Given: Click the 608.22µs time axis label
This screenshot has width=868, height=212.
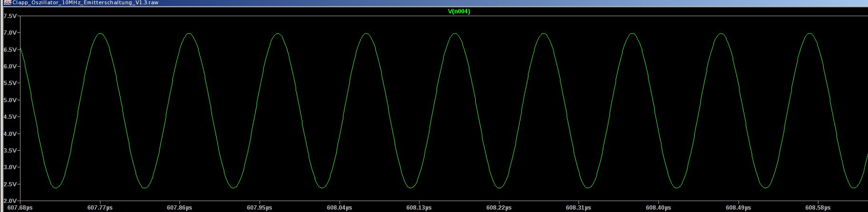Looking at the screenshot, I should click(499, 208).
